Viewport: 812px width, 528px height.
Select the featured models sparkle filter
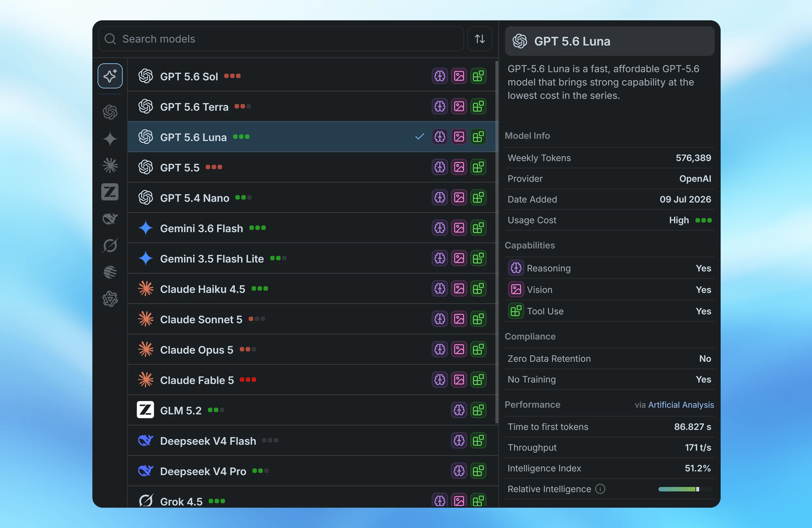tap(110, 76)
